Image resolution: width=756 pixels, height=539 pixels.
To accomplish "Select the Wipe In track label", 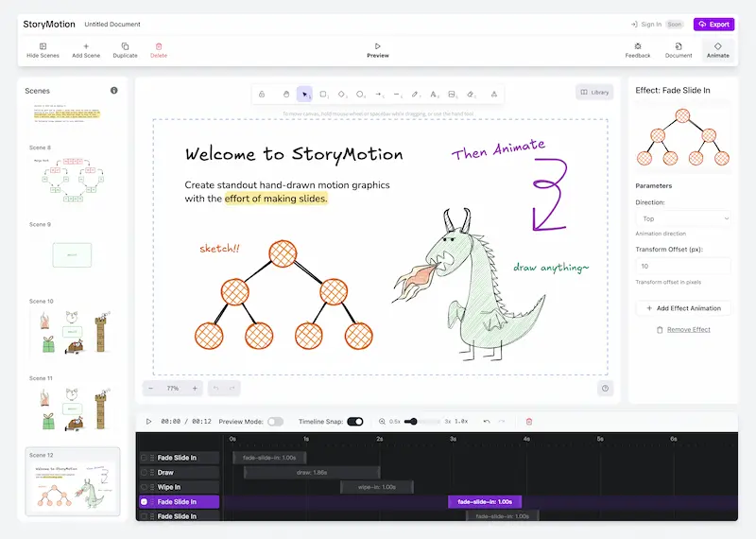I will coord(169,487).
